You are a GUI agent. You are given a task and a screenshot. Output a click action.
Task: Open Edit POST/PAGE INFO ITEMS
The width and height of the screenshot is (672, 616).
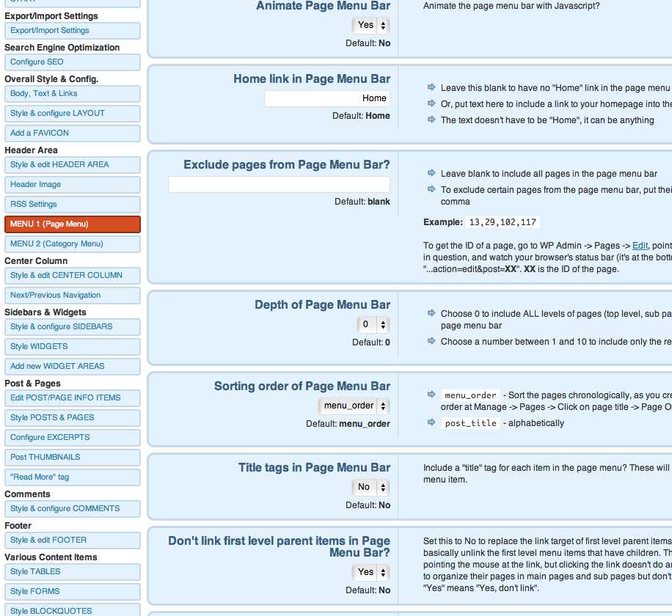pyautogui.click(x=73, y=398)
